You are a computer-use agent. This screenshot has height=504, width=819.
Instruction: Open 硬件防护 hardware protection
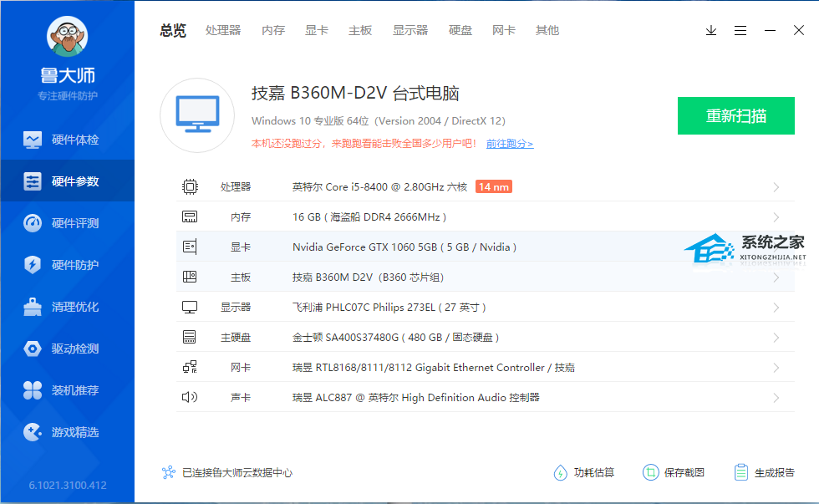(x=68, y=265)
